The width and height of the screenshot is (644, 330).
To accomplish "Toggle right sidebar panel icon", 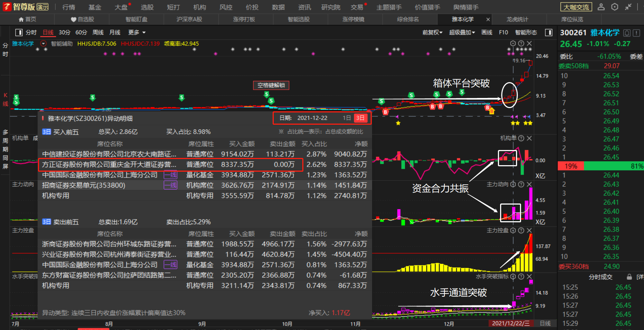I will (549, 33).
